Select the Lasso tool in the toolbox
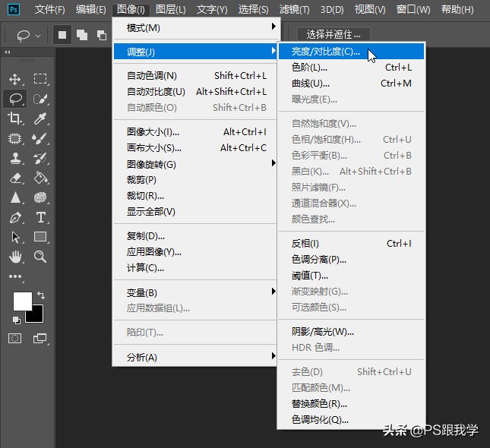This screenshot has width=490, height=448. click(15, 99)
